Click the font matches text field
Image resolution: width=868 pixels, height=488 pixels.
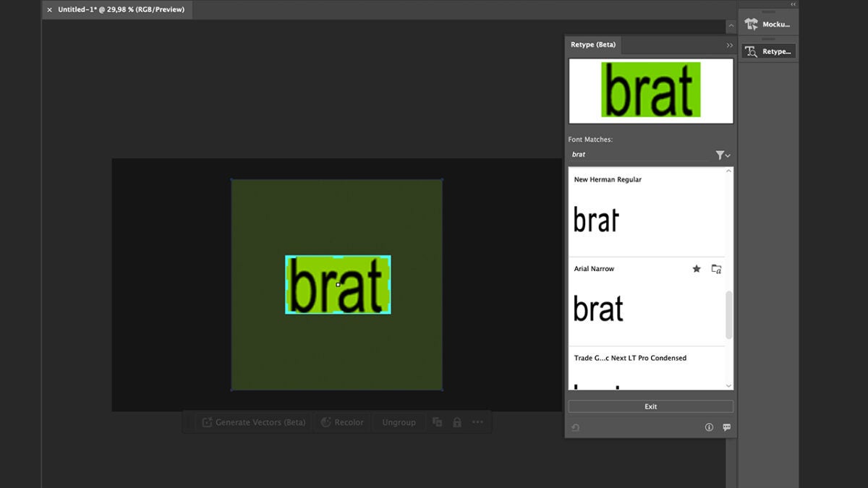[x=637, y=155]
